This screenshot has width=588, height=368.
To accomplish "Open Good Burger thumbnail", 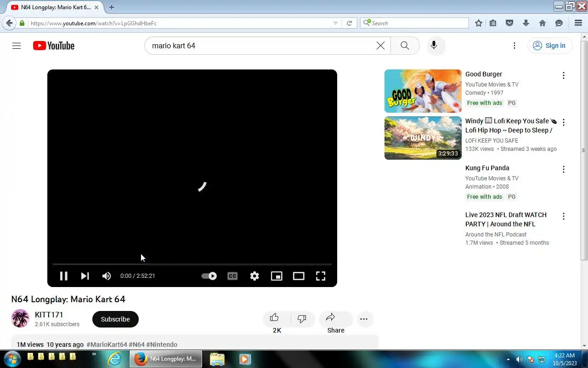I will pyautogui.click(x=423, y=91).
